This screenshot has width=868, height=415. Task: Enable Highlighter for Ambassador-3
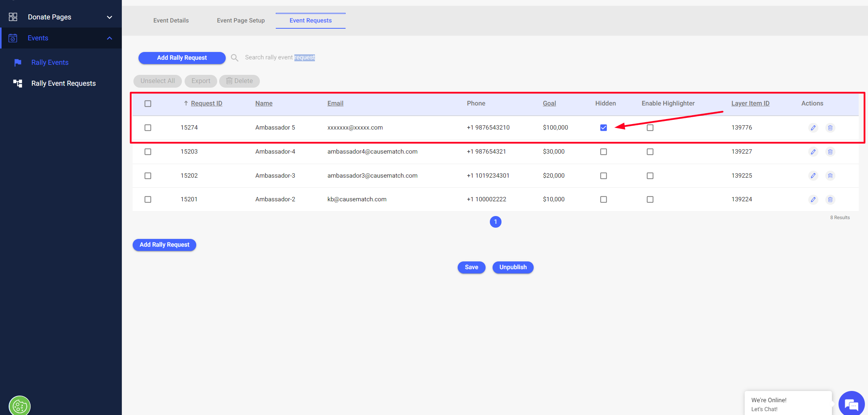(x=650, y=176)
